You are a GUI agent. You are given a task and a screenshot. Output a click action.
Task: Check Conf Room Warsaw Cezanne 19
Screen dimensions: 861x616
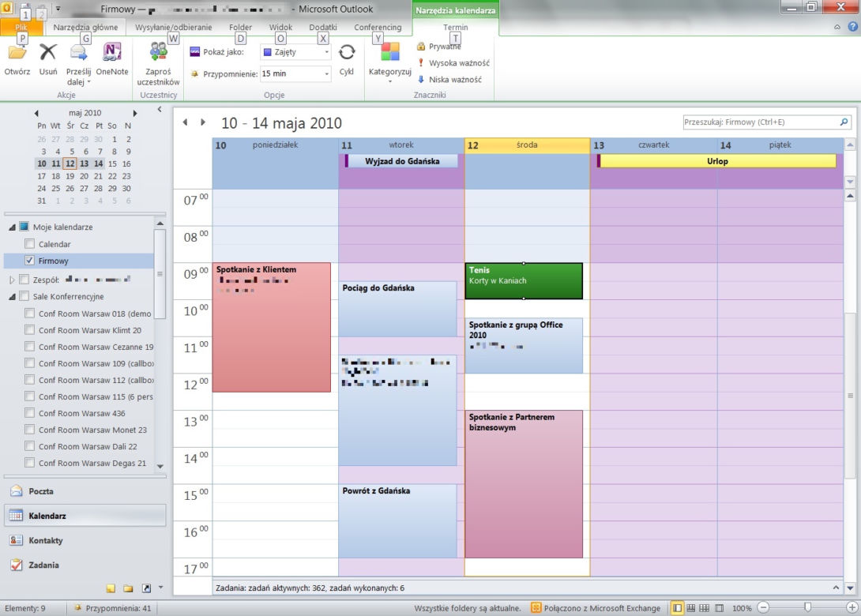point(30,347)
